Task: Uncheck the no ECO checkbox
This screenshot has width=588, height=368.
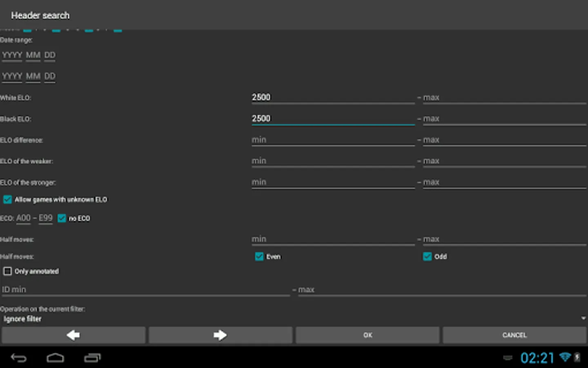Action: [x=62, y=218]
